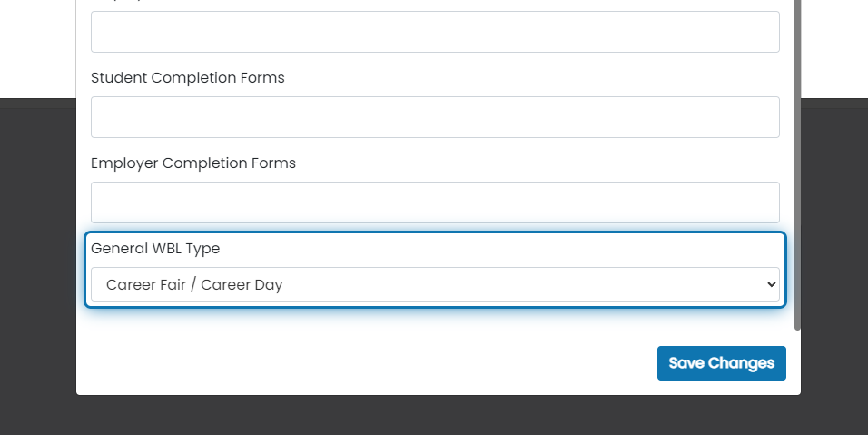Viewport: 868px width, 435px height.
Task: Click dark backdrop right of the modal
Action: tap(834, 266)
